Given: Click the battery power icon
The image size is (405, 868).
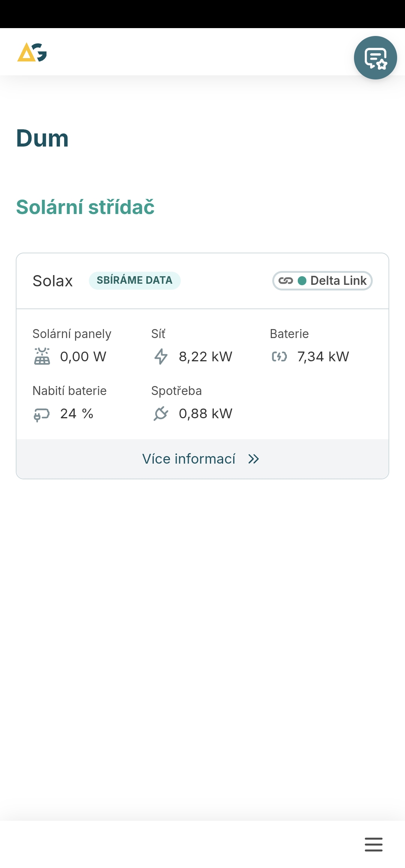Looking at the screenshot, I should tap(279, 356).
